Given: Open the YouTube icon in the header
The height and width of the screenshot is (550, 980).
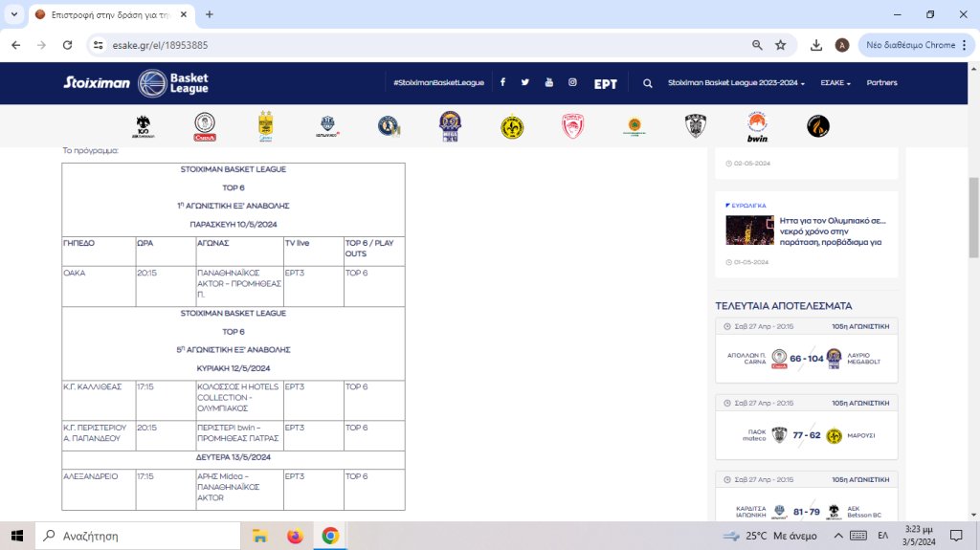Looking at the screenshot, I should 549,83.
